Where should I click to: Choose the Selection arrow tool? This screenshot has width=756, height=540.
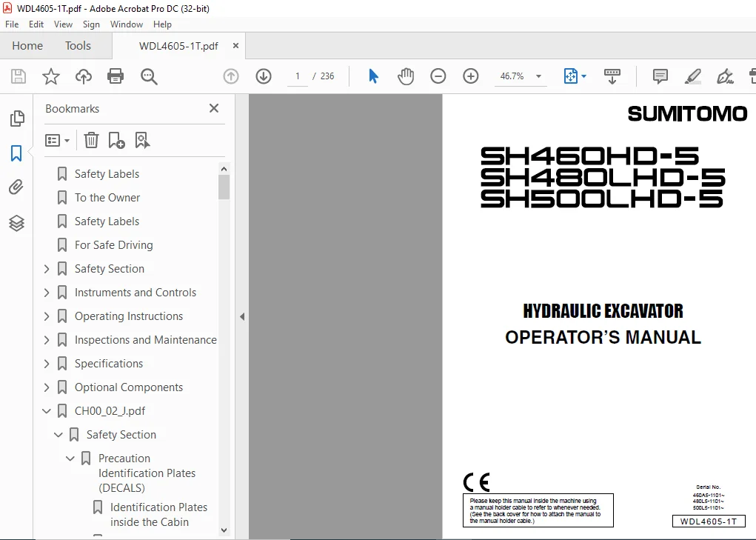(x=373, y=76)
